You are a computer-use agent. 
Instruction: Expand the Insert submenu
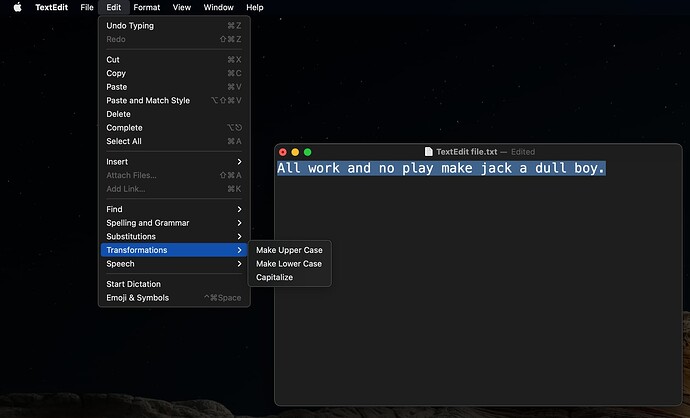174,161
